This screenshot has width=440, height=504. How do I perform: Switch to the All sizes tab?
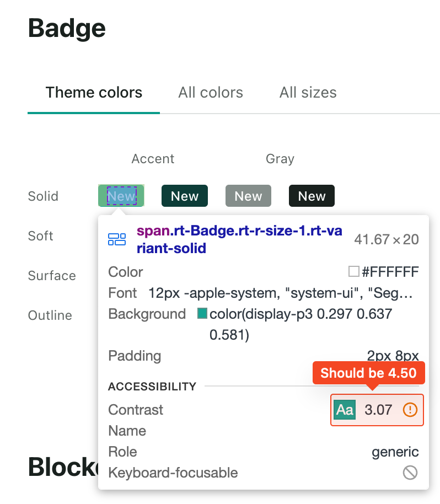coord(308,92)
